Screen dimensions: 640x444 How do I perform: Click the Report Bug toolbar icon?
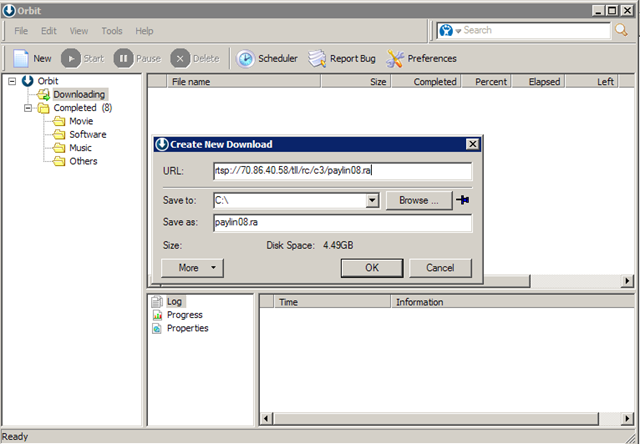[317, 59]
